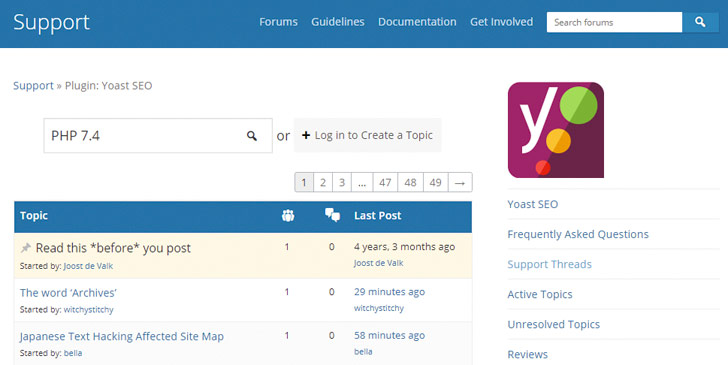728x365 pixels.
Task: Click bella under Last Post column
Action: [x=363, y=352]
